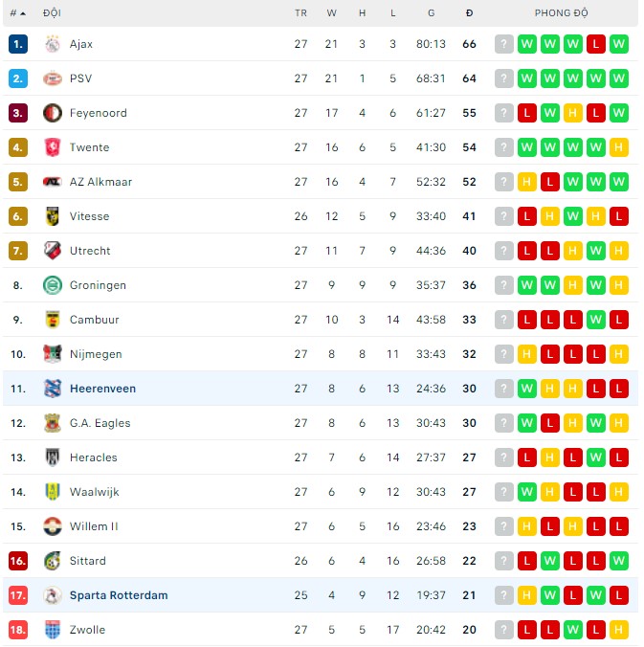Click the Ajax club crest icon

pos(52,44)
